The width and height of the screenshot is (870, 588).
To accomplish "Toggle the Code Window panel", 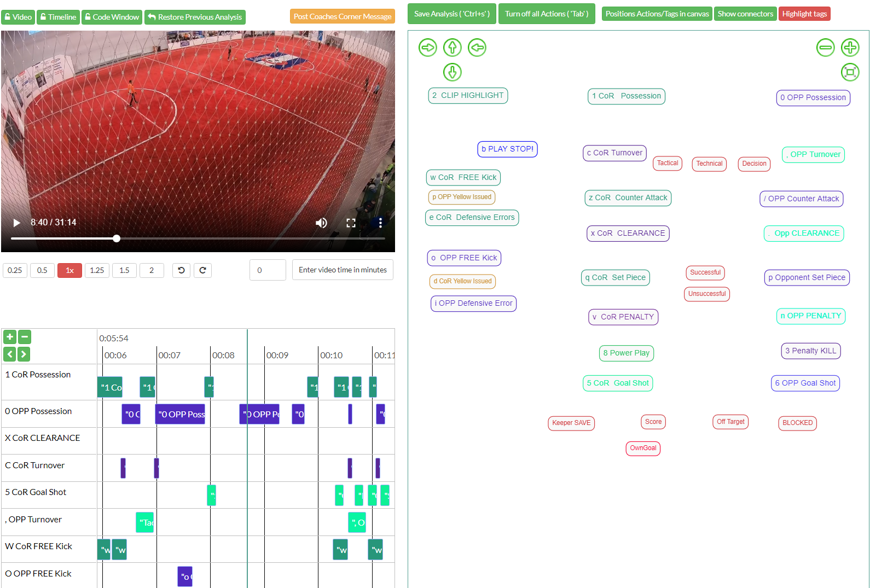I will (112, 17).
